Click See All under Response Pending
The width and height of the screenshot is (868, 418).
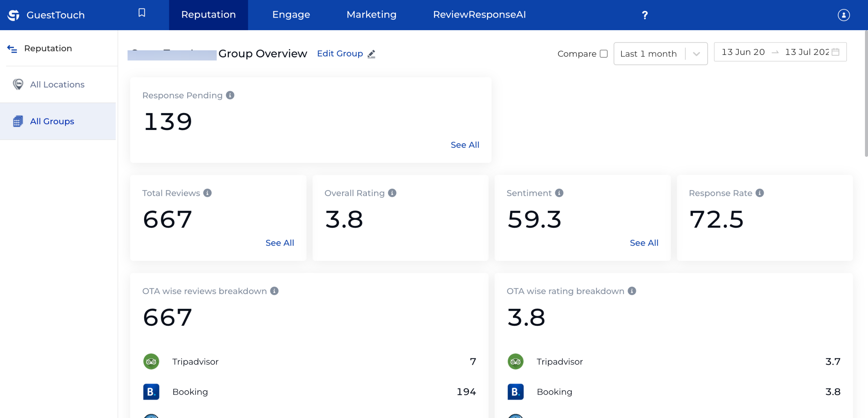coord(465,145)
